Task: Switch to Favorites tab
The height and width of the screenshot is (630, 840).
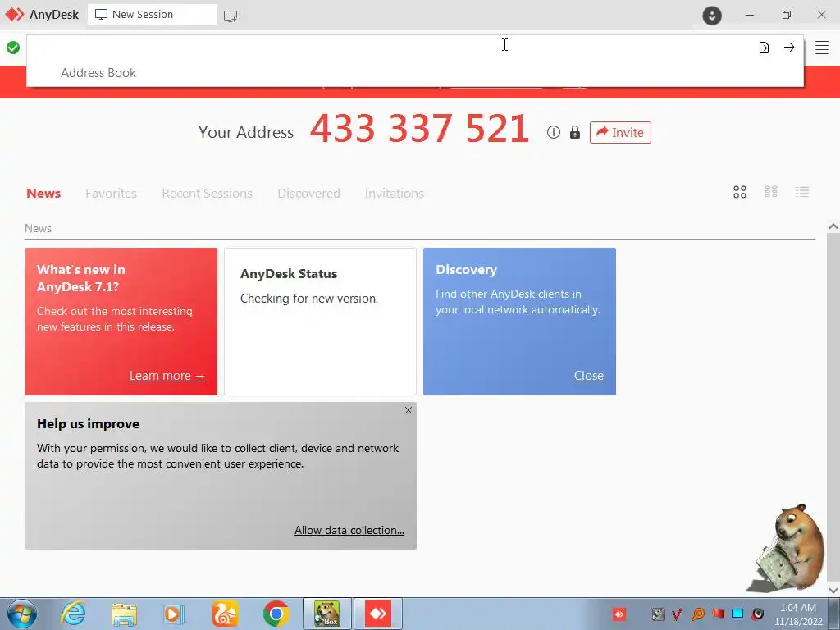Action: [111, 194]
